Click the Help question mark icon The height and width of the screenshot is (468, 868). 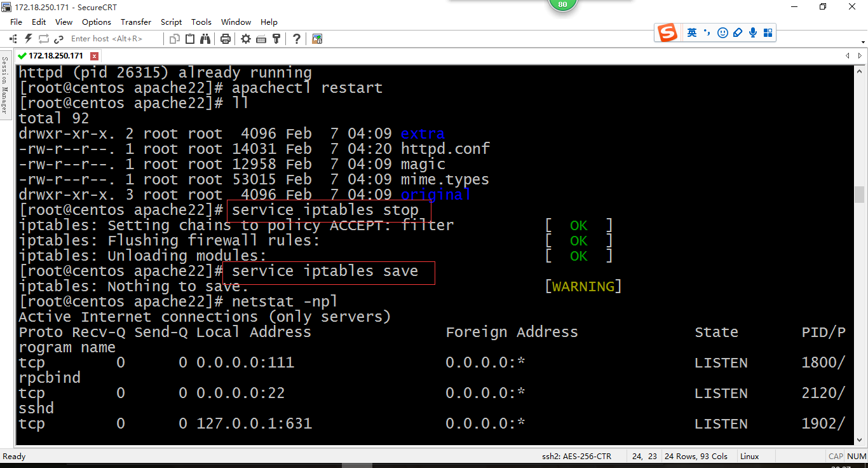point(297,39)
